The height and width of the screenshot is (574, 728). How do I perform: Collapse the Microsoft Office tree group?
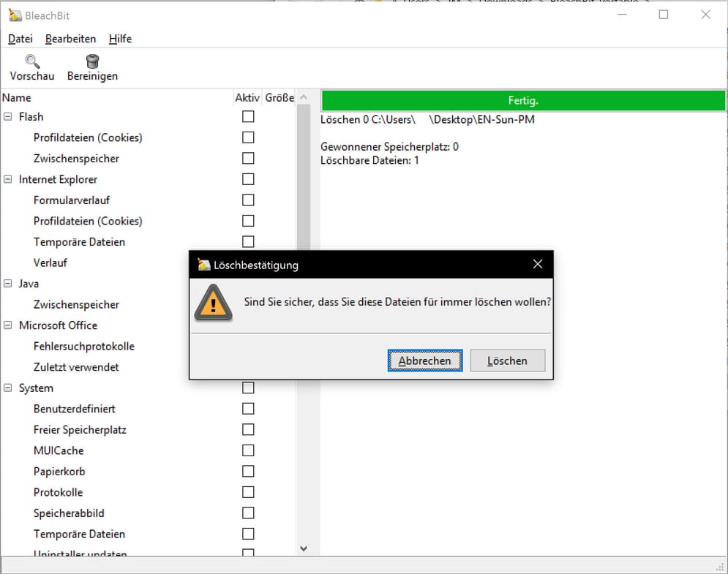click(x=8, y=325)
